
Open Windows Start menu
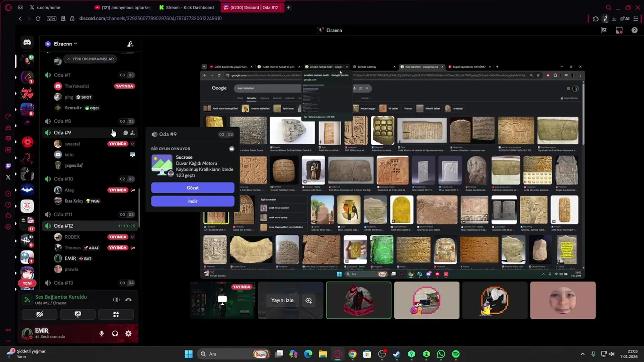pos(189,354)
